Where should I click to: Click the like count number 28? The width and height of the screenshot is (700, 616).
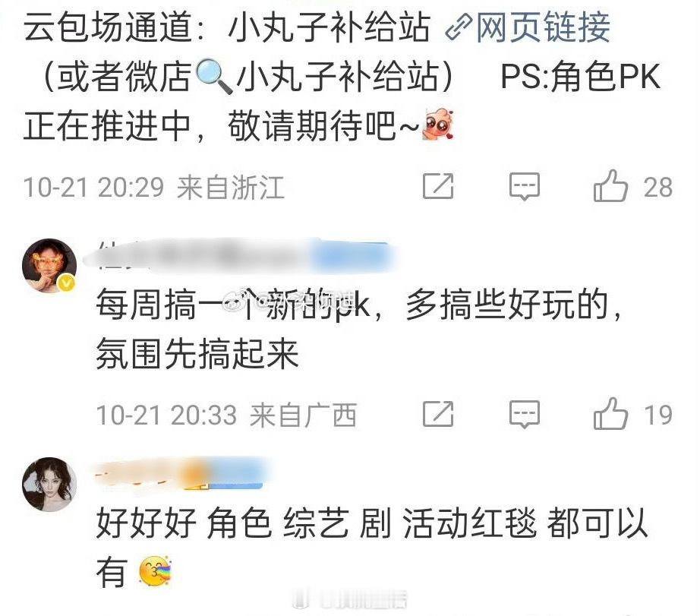[x=658, y=187]
